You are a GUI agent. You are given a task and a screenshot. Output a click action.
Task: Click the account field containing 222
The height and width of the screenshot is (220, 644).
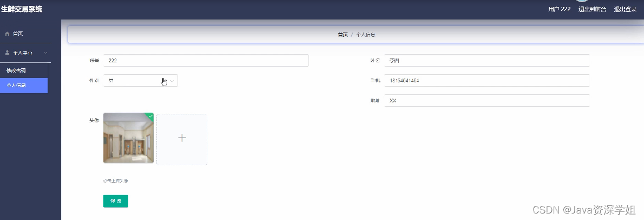click(x=206, y=61)
